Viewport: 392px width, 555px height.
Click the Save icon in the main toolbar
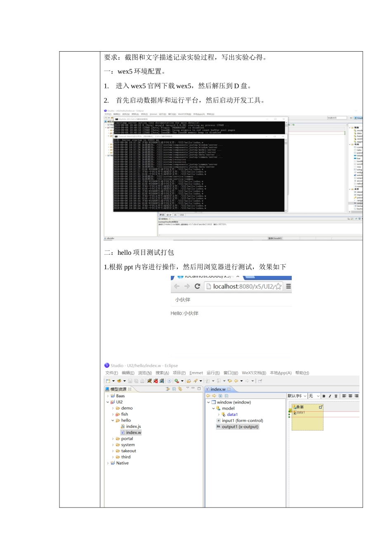pyautogui.click(x=130, y=381)
